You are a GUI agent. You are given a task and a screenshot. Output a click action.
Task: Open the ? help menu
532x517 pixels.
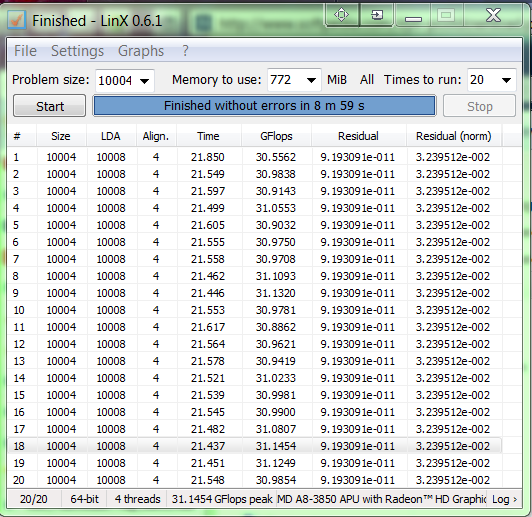[185, 51]
